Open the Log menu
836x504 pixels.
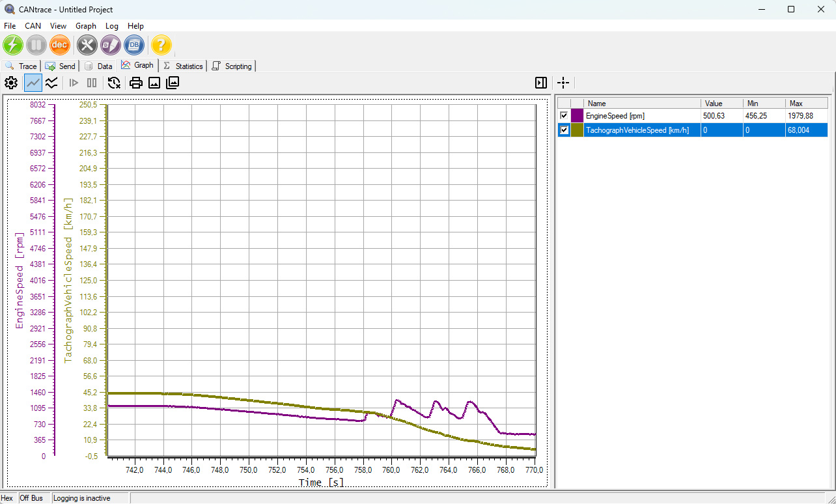pos(112,26)
